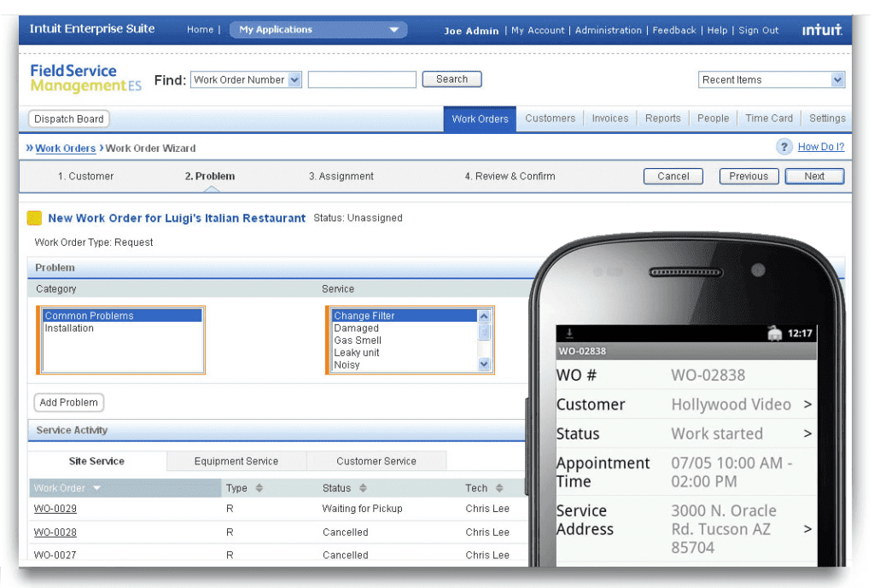Click scroll down arrow in Service list
874x588 pixels.
[484, 364]
